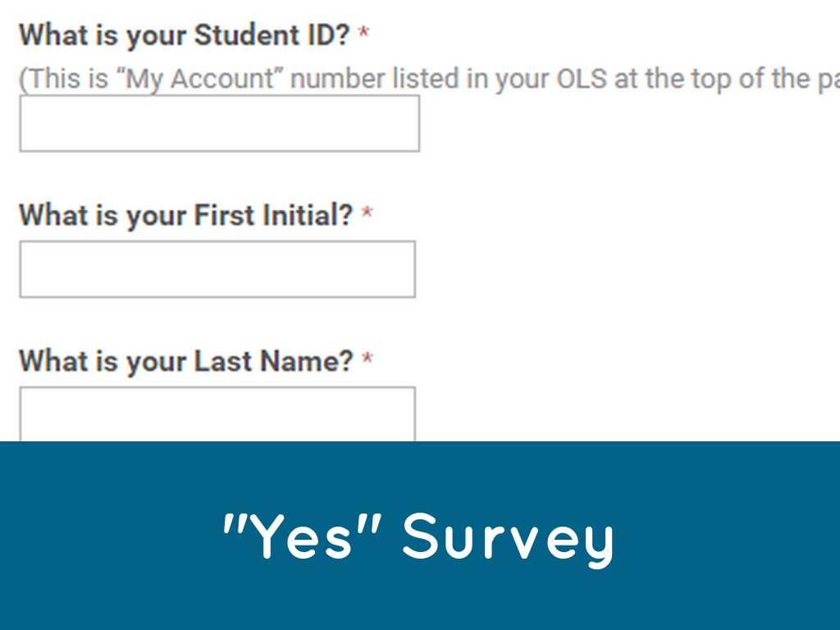Click the word "OLS" in the hint

581,80
